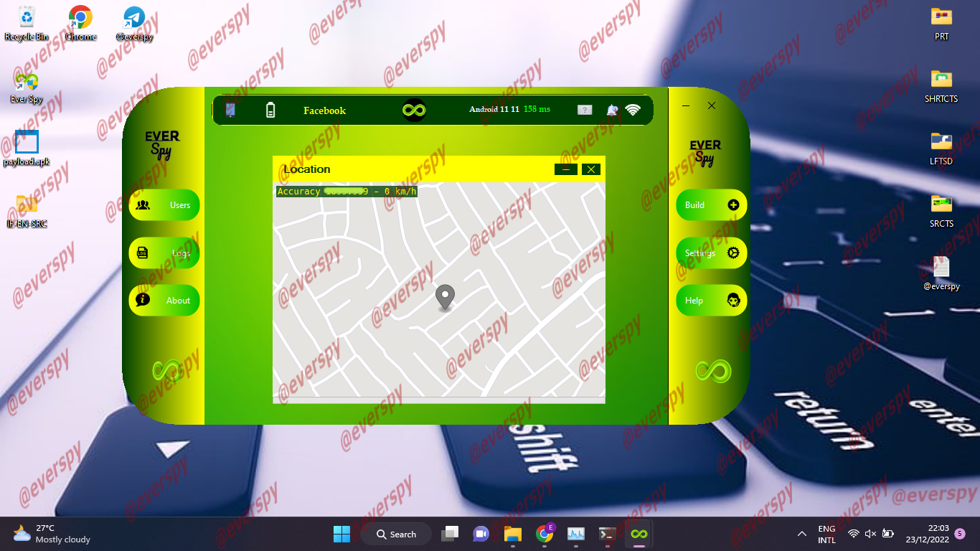
Task: Click the infinity logo in top bar
Action: (414, 110)
